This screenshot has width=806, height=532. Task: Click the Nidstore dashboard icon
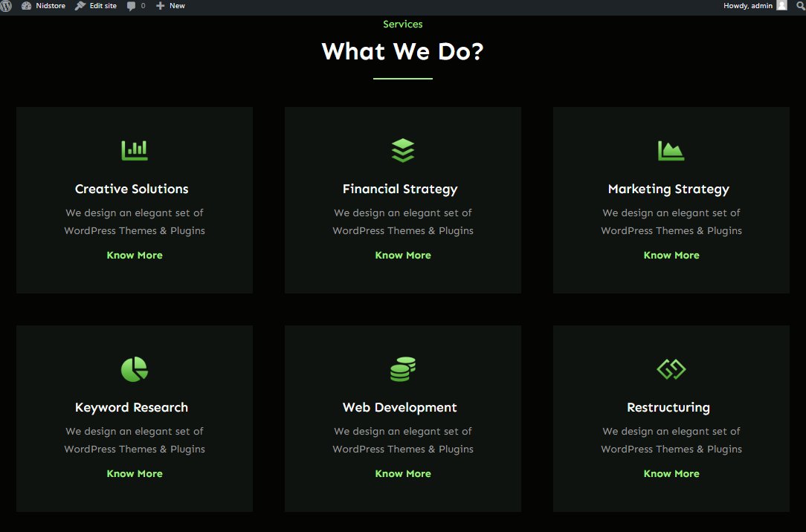tap(26, 6)
